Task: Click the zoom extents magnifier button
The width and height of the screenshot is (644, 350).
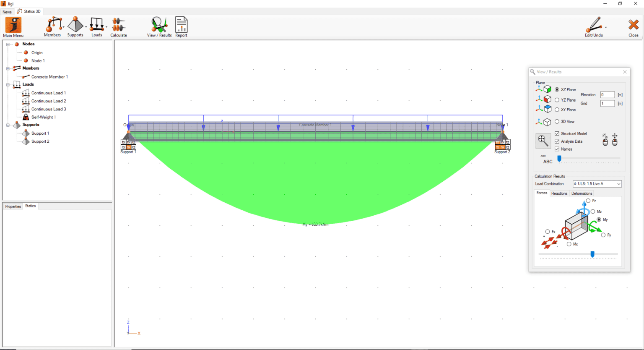Action: pyautogui.click(x=543, y=141)
